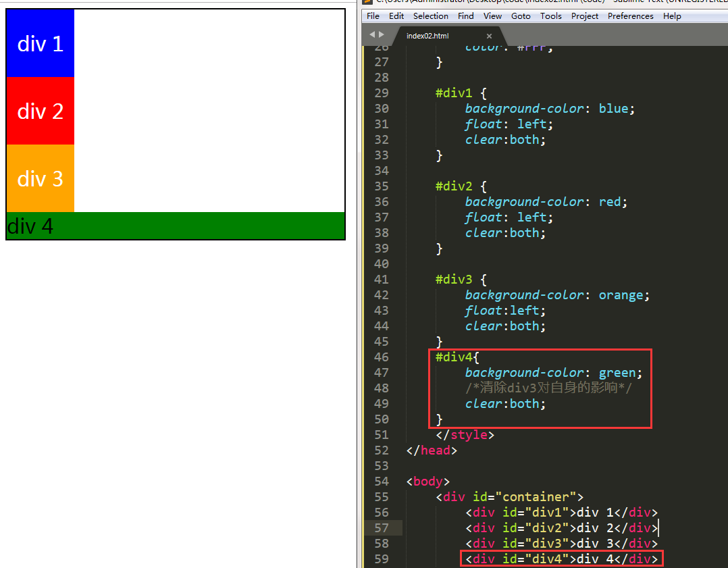Go to previous tab with left arrow

click(x=372, y=34)
